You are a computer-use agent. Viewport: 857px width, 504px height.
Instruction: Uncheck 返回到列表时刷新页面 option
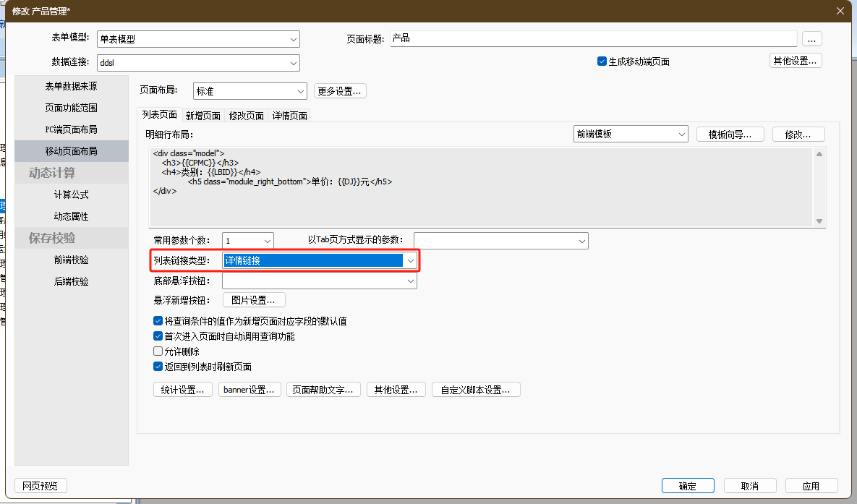(158, 367)
